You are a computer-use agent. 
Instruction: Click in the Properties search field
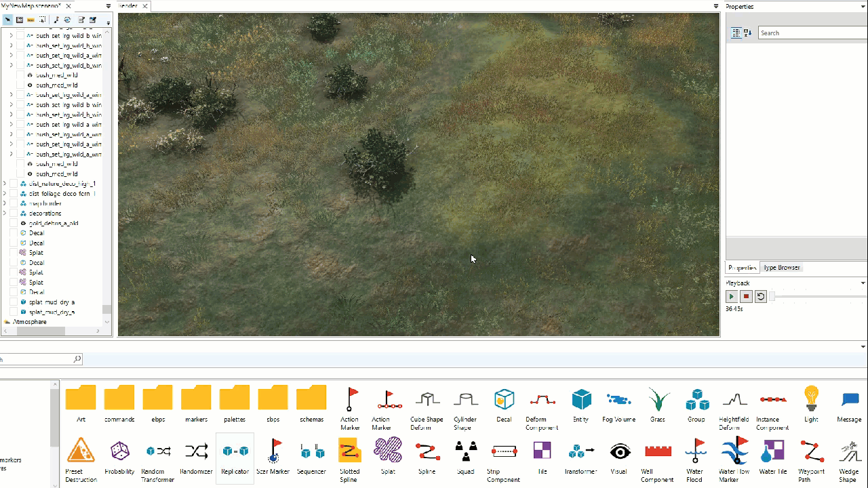[813, 33]
